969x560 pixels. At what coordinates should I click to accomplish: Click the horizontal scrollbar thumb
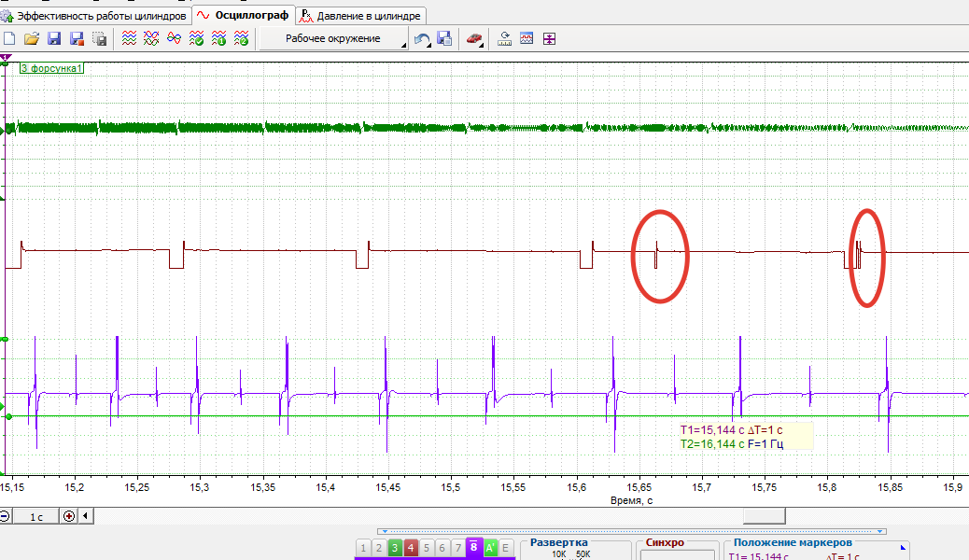(x=765, y=516)
